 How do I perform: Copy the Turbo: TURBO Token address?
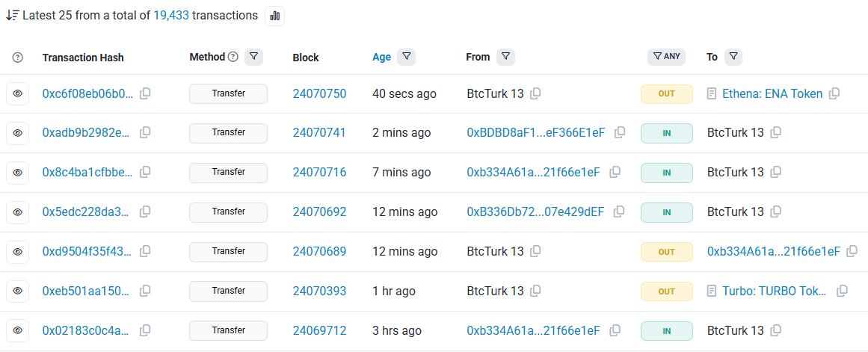tap(842, 291)
